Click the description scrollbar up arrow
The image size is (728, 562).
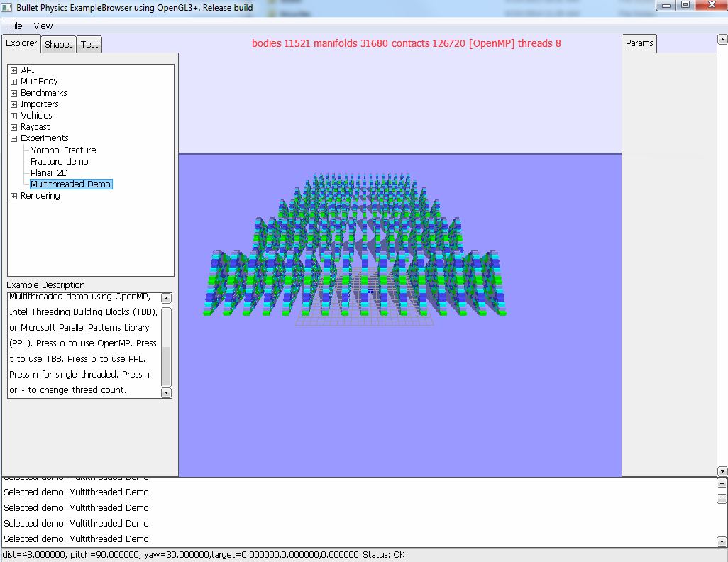166,298
